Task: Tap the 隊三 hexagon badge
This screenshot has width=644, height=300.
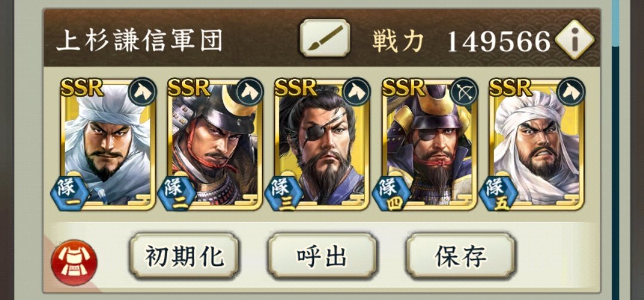Action: click(x=284, y=193)
